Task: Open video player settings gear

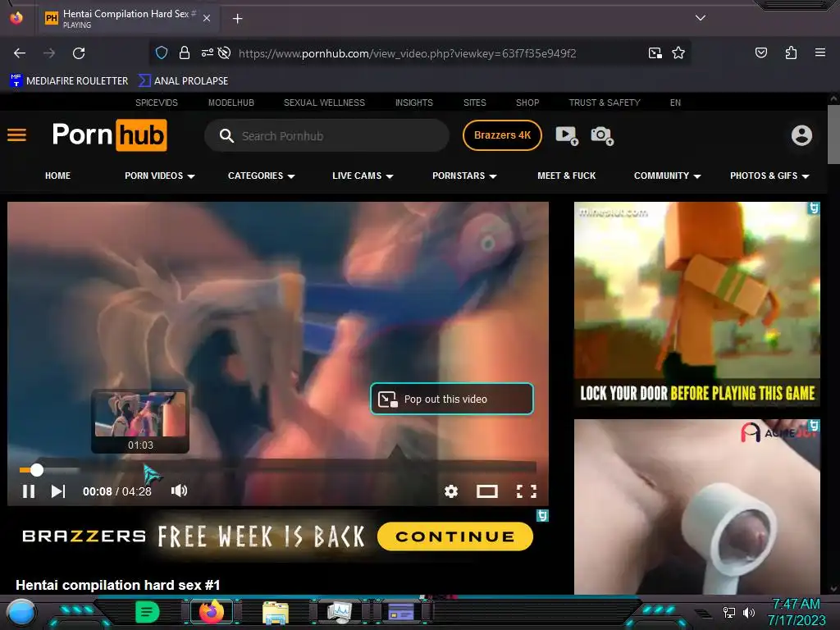Action: (x=451, y=491)
